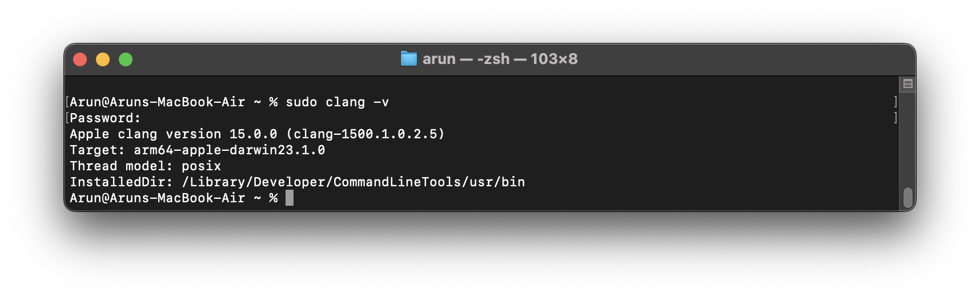Click the scrollbar thumb at the bottom right
Screen dimensions: 980x296
[x=907, y=198]
